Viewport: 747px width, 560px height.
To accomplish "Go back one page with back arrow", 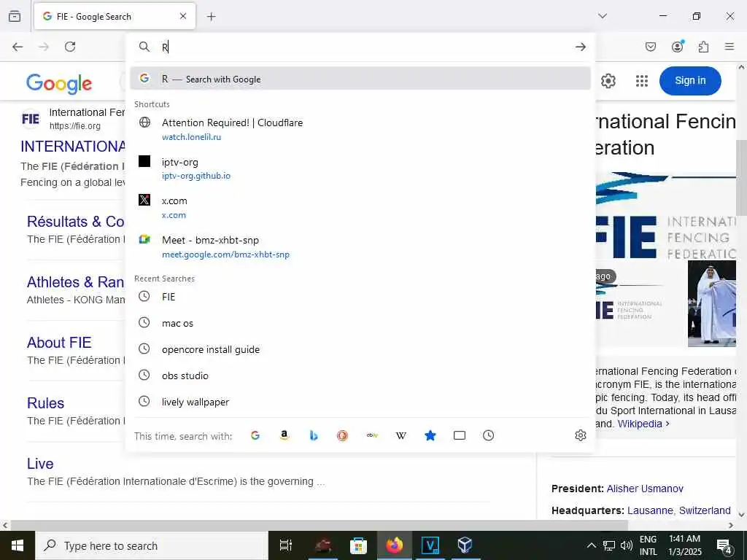I will click(18, 47).
